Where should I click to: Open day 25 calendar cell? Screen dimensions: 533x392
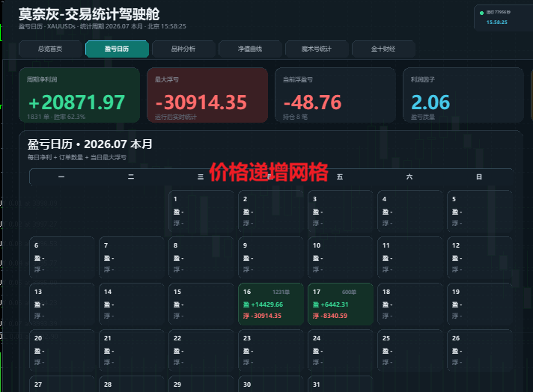click(x=410, y=351)
